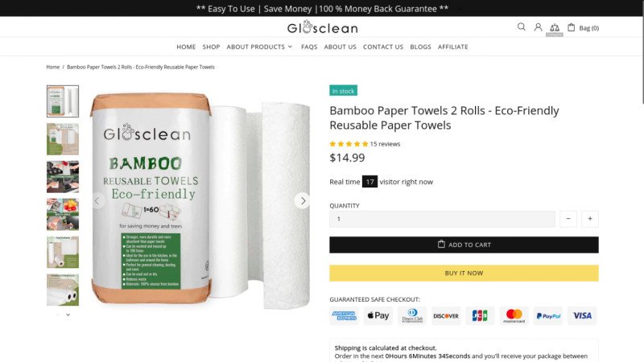Click the PayPal payment icon
644x362 pixels.
pos(548,315)
